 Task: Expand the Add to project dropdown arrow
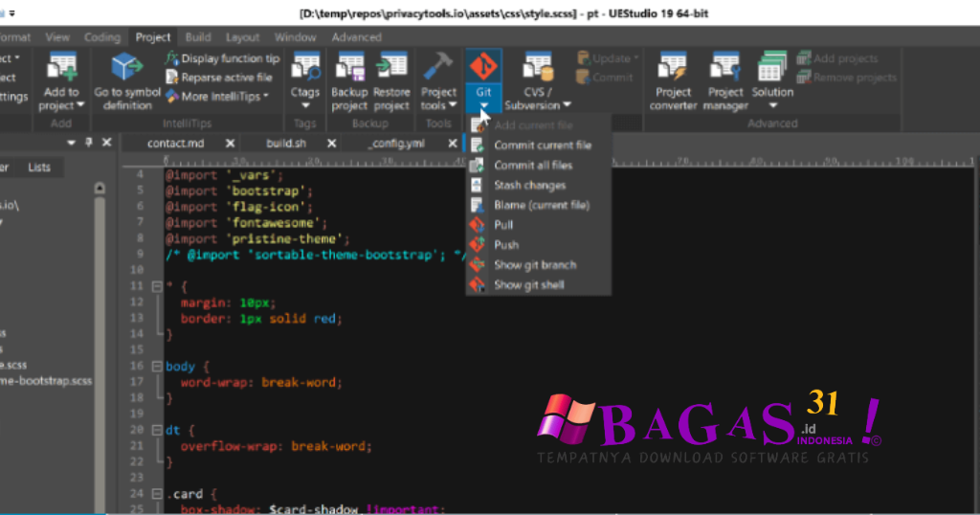click(80, 105)
